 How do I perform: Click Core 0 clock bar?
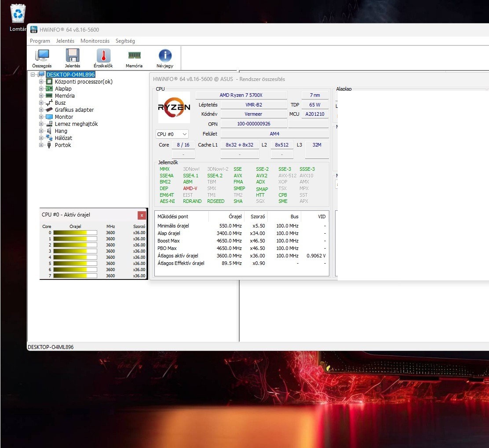click(75, 233)
